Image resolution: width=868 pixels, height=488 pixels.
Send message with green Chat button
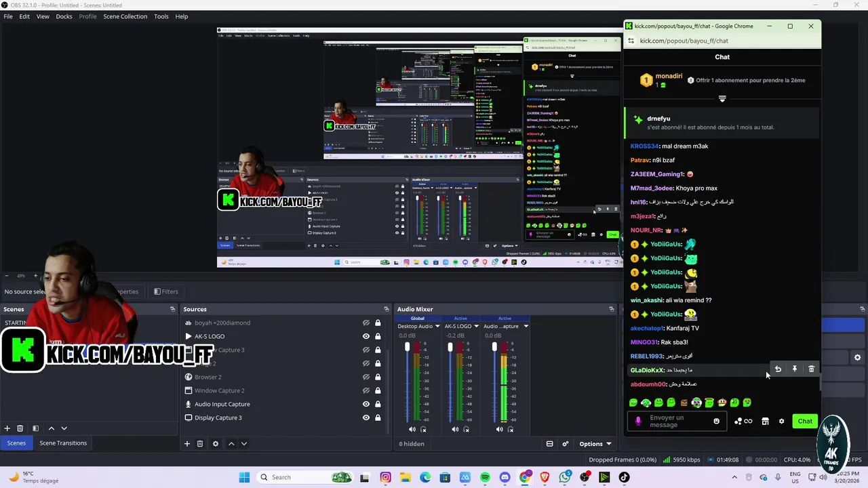805,421
